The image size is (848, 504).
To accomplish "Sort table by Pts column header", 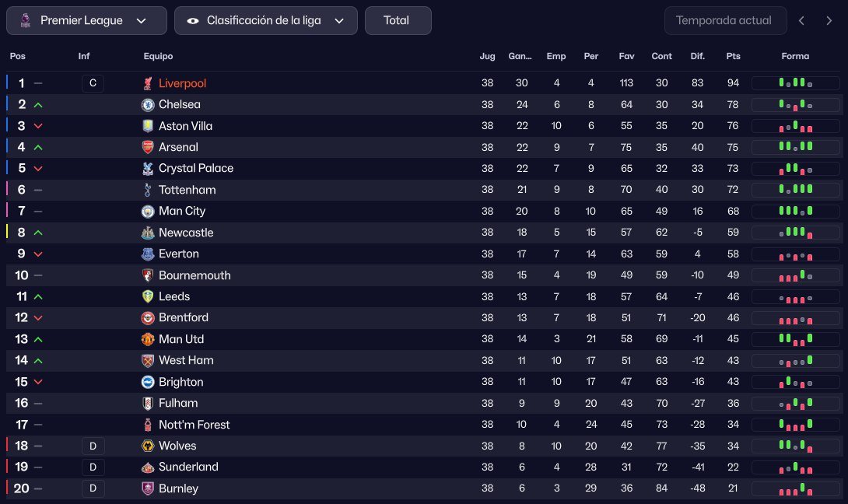I will point(733,56).
